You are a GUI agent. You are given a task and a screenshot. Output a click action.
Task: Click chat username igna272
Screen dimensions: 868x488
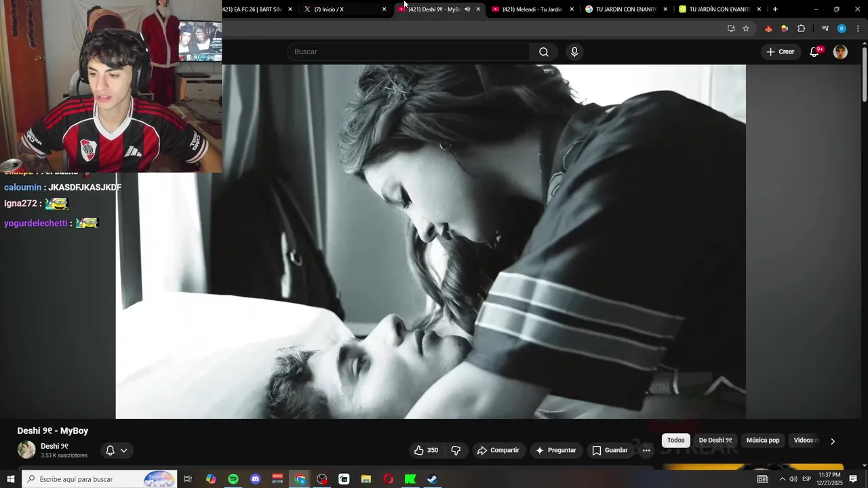click(x=20, y=203)
